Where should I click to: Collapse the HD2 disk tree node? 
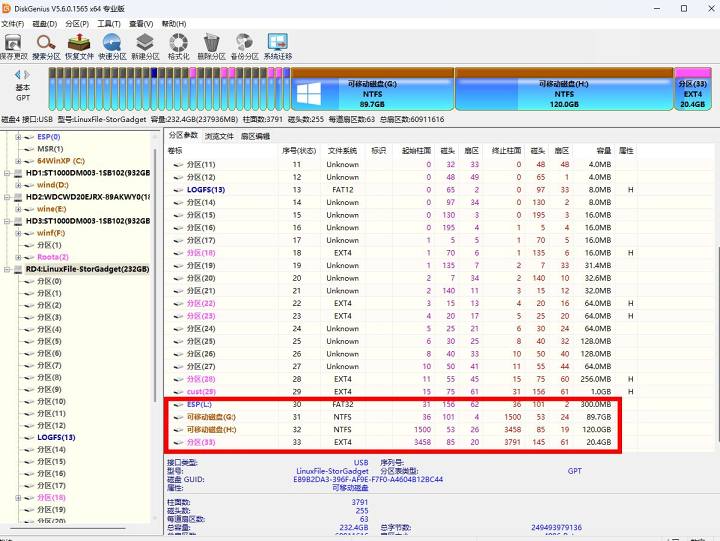[x=6, y=197]
